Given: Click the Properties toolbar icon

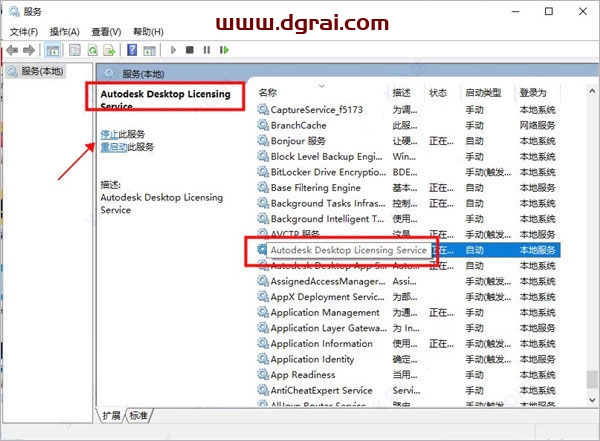Looking at the screenshot, I should tap(75, 50).
